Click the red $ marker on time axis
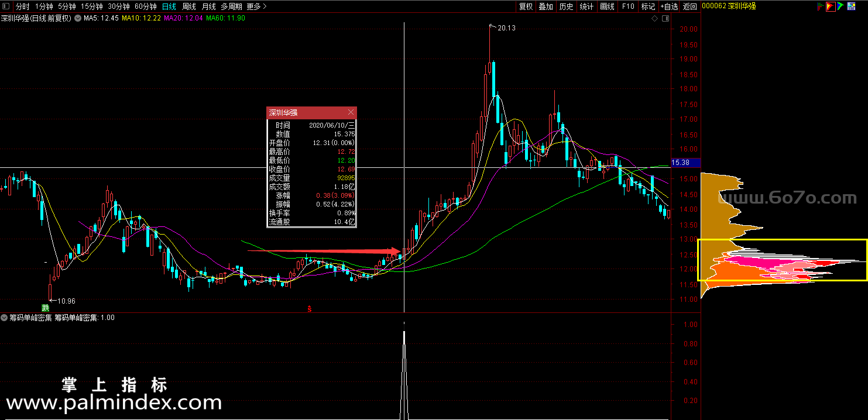The width and height of the screenshot is (868, 420). pos(310,308)
